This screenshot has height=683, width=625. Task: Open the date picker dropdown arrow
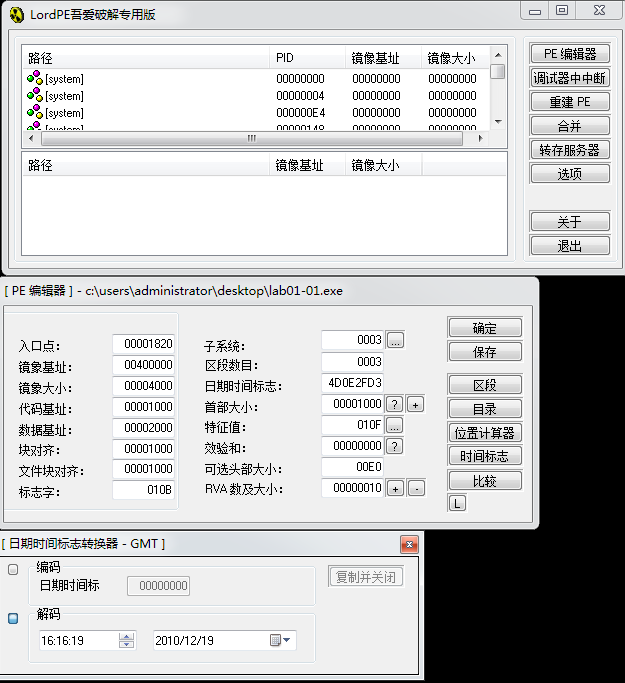tap(287, 640)
